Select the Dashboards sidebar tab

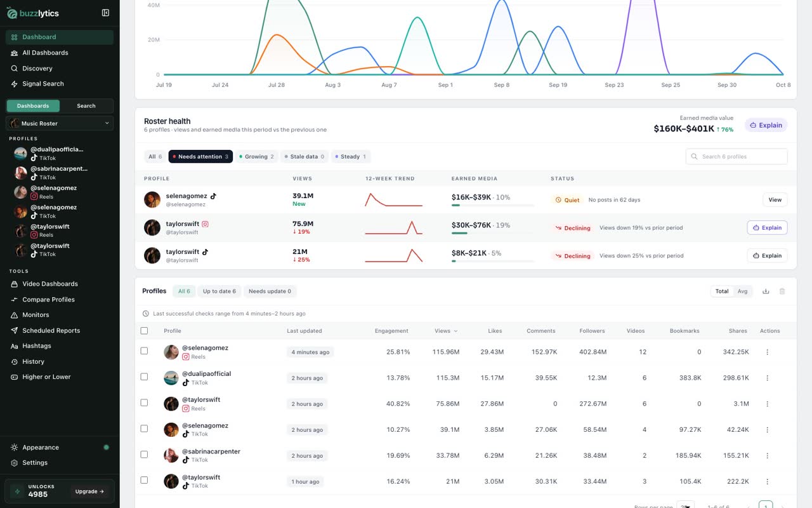pos(33,106)
